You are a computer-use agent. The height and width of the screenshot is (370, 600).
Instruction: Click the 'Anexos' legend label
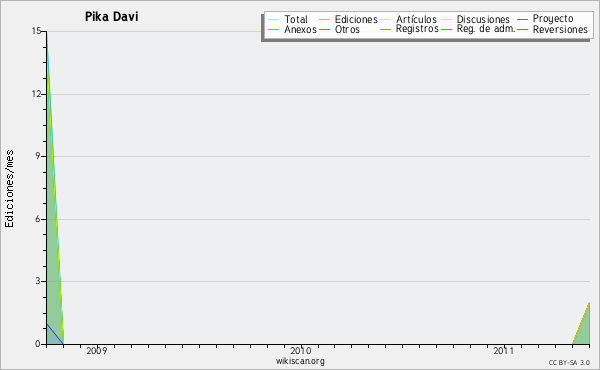pyautogui.click(x=300, y=29)
